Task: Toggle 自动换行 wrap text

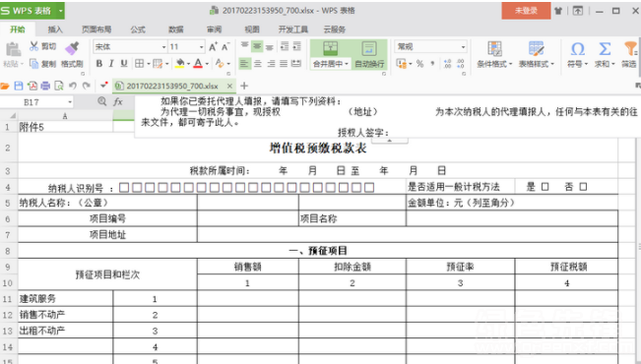Action: coord(369,54)
